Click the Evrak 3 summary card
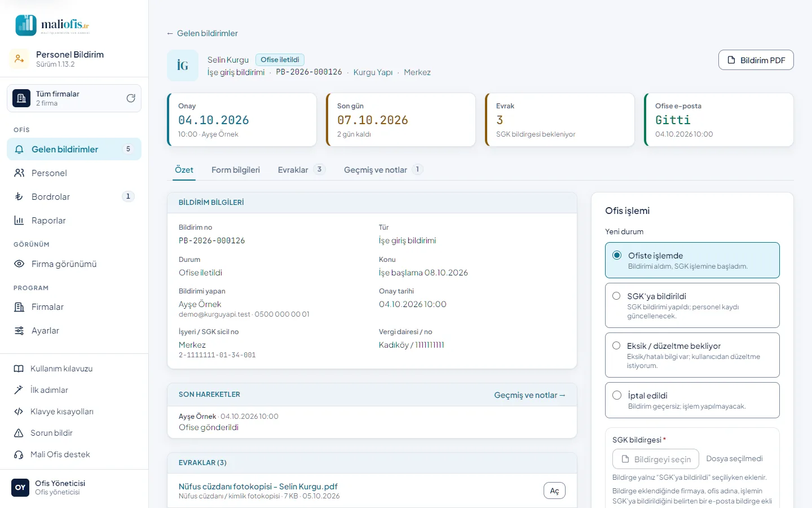The width and height of the screenshot is (812, 508). (x=560, y=120)
